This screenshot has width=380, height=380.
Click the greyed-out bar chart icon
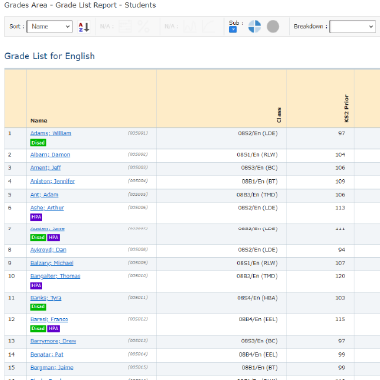[x=190, y=27]
